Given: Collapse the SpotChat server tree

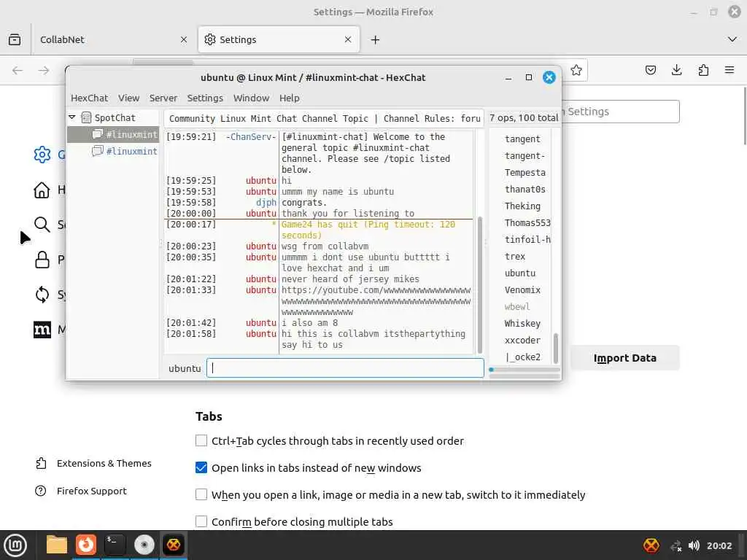Looking at the screenshot, I should (72, 117).
